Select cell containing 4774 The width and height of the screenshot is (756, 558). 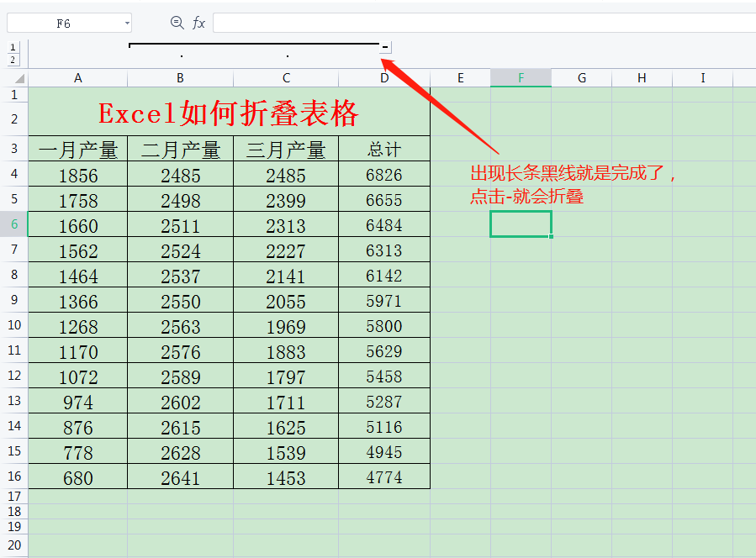(x=384, y=476)
